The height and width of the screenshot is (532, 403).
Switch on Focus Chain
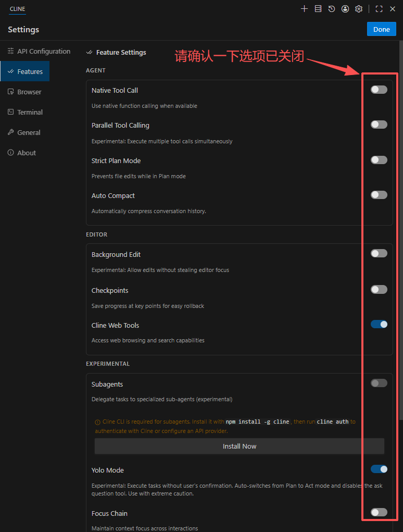click(x=379, y=512)
